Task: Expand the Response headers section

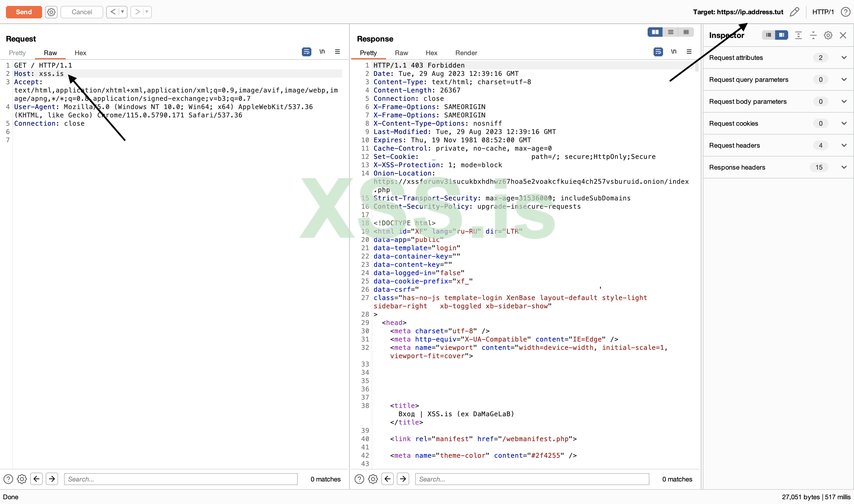Action: (x=844, y=168)
